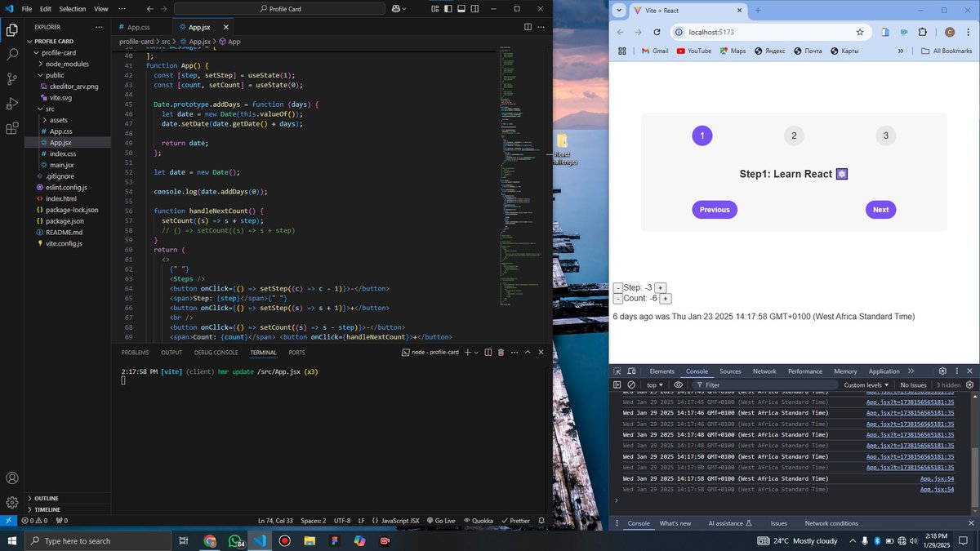Show more DevTools tabs chevron

click(x=910, y=371)
